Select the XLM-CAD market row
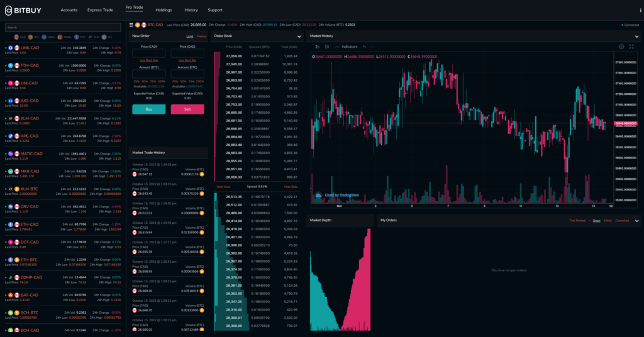 [63, 121]
